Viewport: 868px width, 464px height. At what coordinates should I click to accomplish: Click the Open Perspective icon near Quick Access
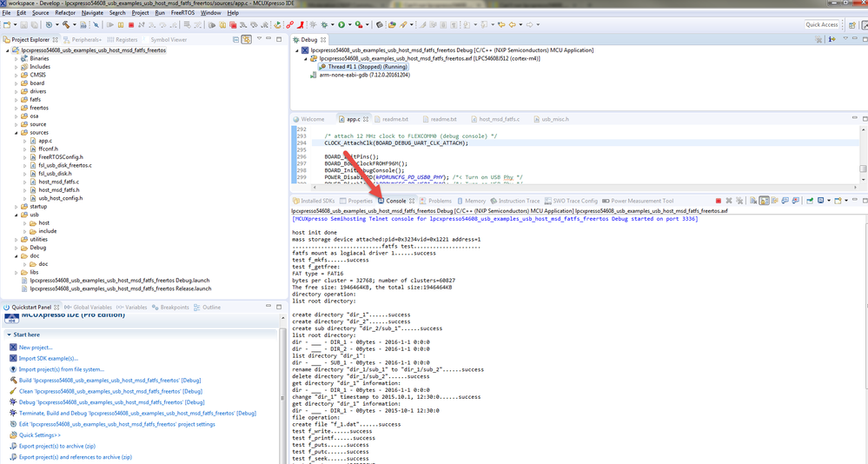pyautogui.click(x=852, y=24)
